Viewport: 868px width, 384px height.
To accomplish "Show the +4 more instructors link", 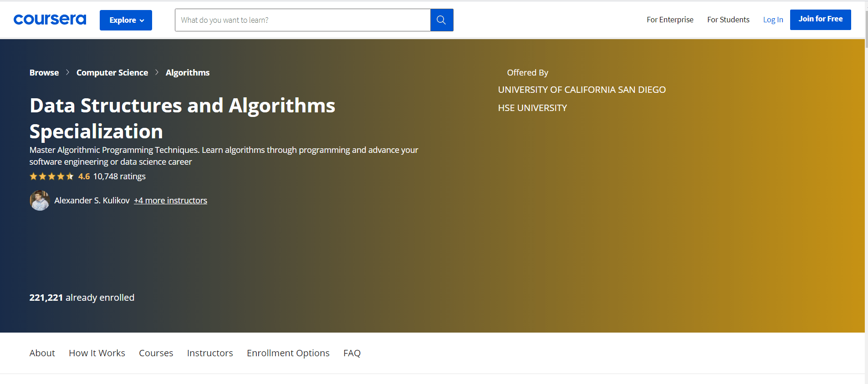I will point(170,201).
